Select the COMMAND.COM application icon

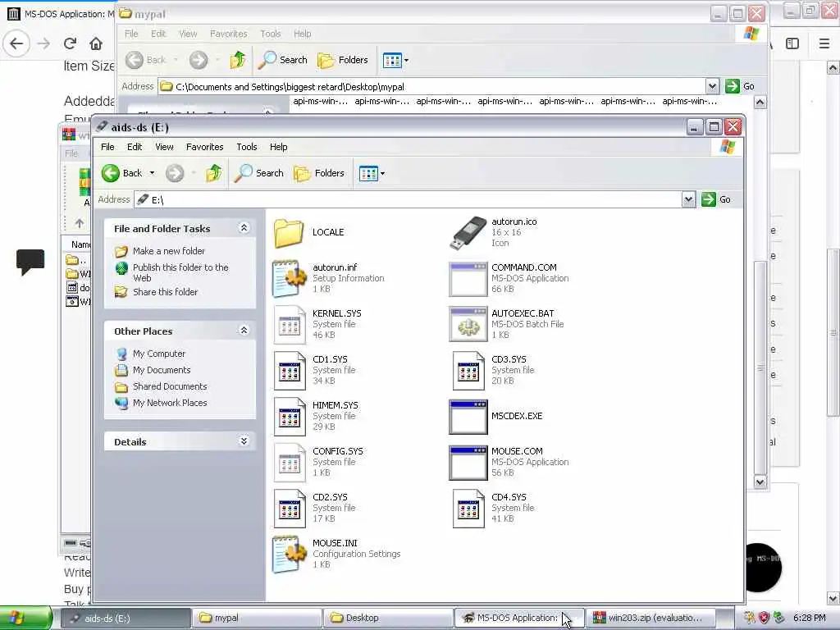468,279
